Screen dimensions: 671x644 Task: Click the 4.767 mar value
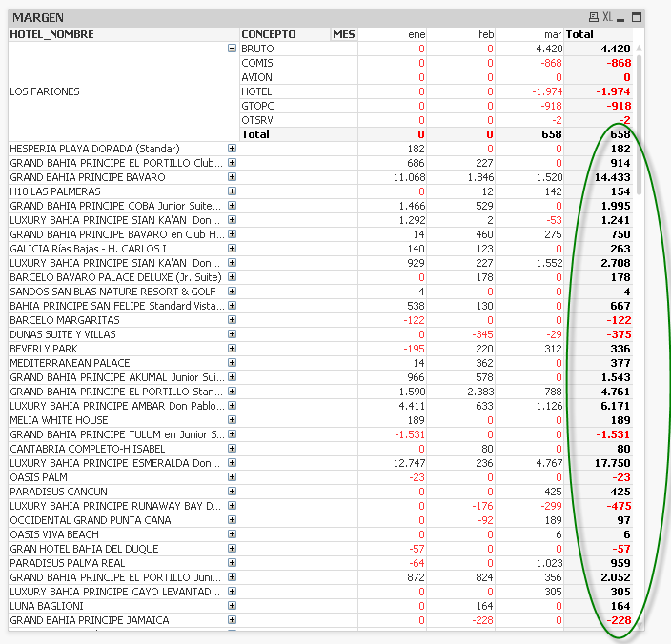point(549,463)
